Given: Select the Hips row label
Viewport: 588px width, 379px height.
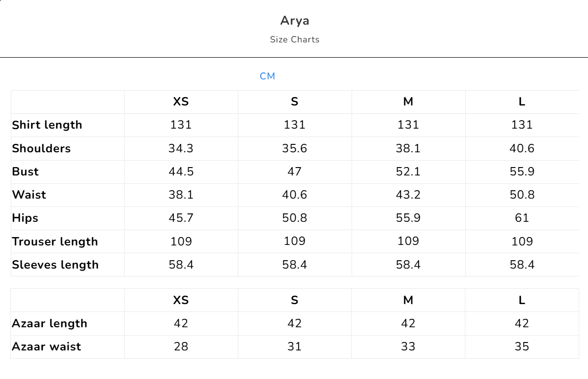Looking at the screenshot, I should (x=25, y=218).
